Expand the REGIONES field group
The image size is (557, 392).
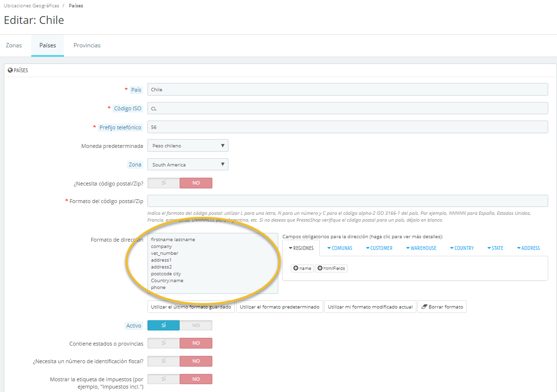click(x=301, y=248)
